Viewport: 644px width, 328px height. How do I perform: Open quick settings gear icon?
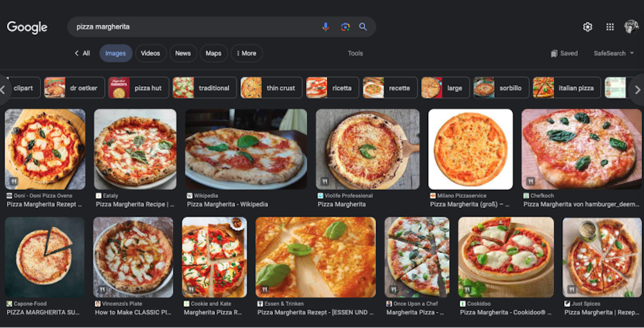588,26
